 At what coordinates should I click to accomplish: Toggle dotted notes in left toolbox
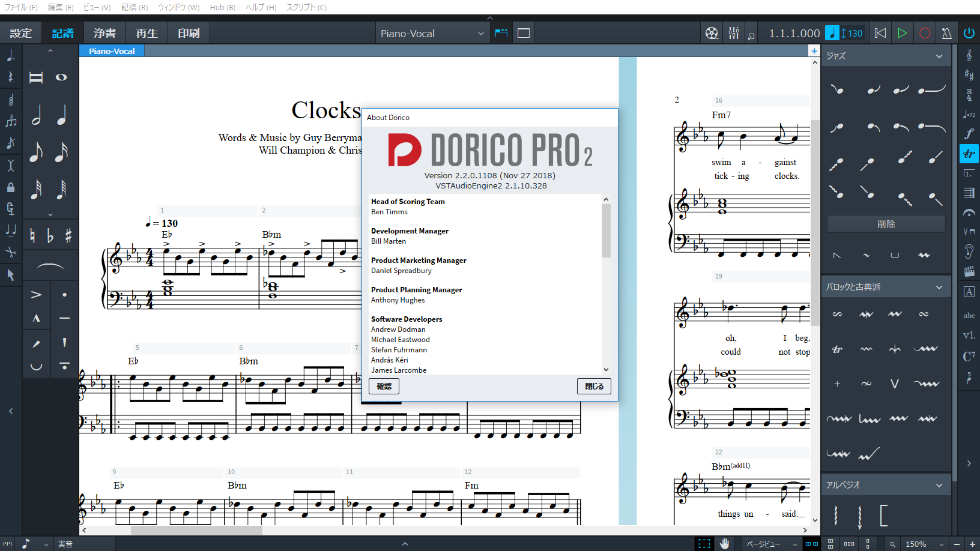[x=11, y=56]
